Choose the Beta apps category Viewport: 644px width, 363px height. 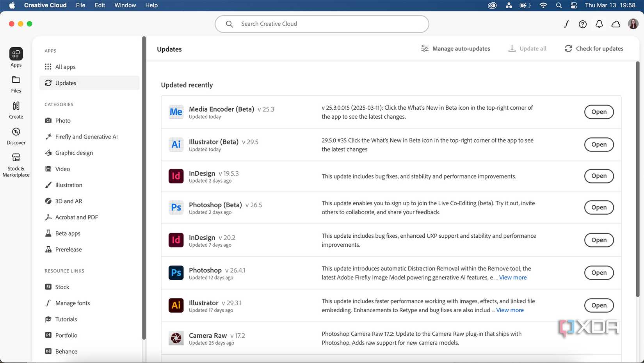89,233
